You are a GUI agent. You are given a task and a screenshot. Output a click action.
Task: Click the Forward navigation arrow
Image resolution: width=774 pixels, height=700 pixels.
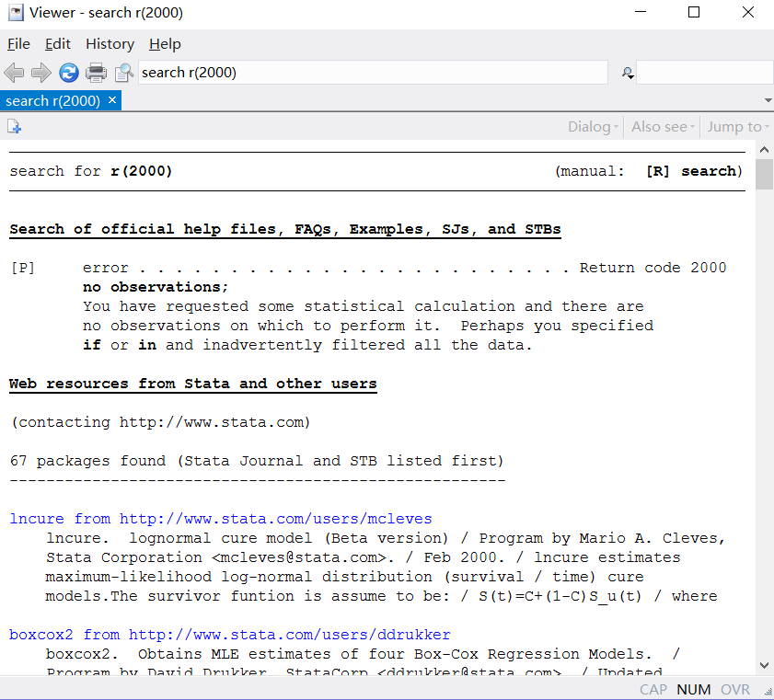coord(40,73)
